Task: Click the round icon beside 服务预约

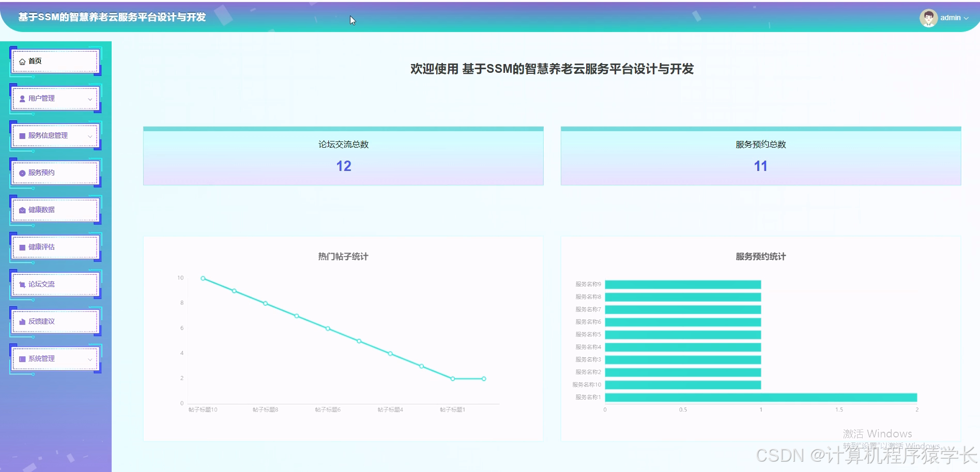Action: click(x=22, y=173)
